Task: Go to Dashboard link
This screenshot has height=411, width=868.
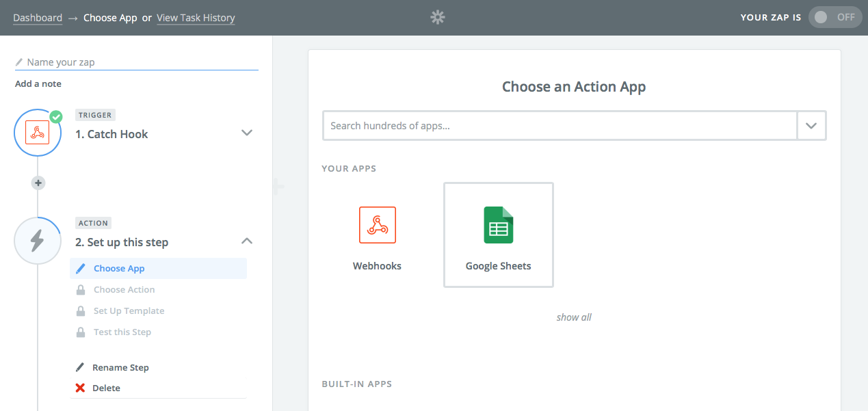Action: [38, 18]
